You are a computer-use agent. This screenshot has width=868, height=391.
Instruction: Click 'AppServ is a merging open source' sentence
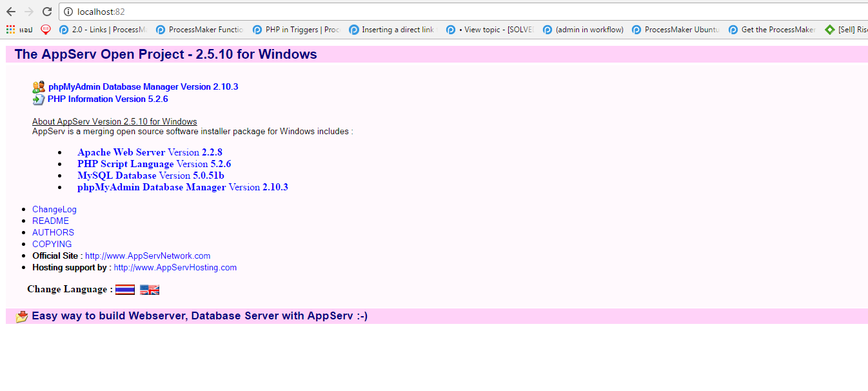point(193,132)
